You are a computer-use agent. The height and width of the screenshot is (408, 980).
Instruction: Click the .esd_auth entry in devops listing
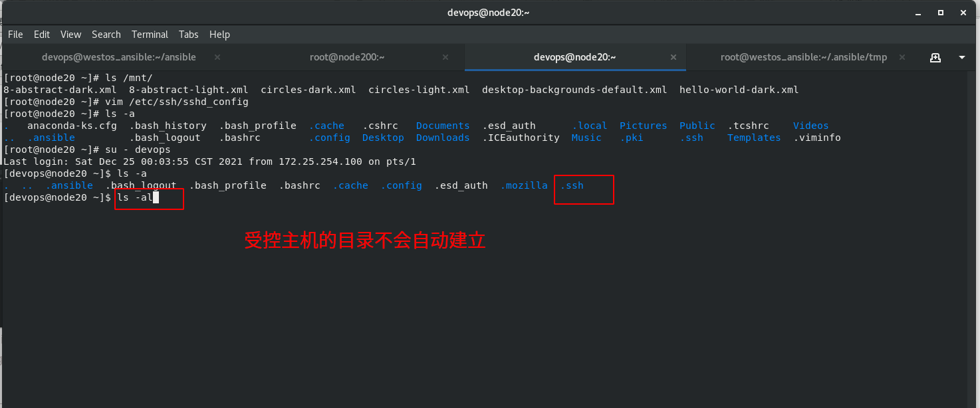click(461, 185)
